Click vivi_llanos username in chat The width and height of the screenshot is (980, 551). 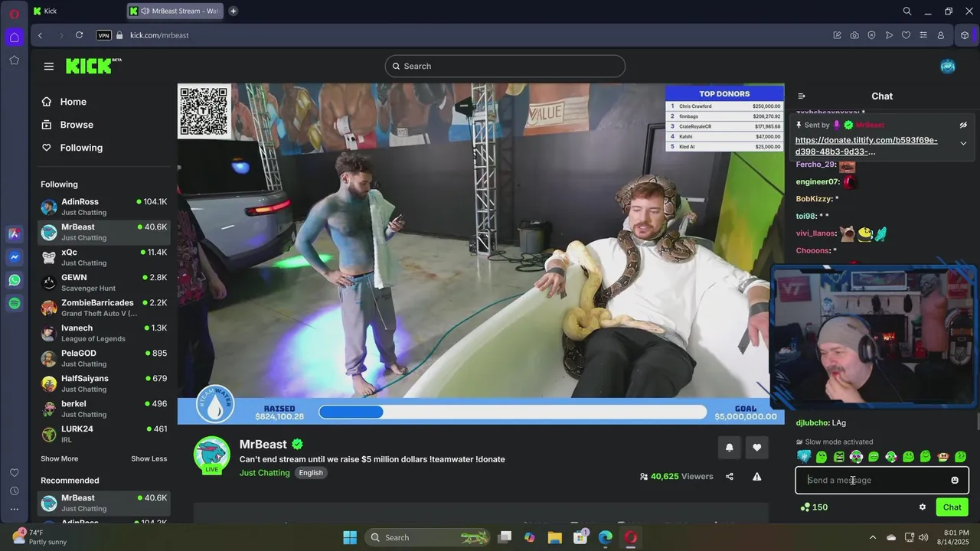click(x=815, y=233)
